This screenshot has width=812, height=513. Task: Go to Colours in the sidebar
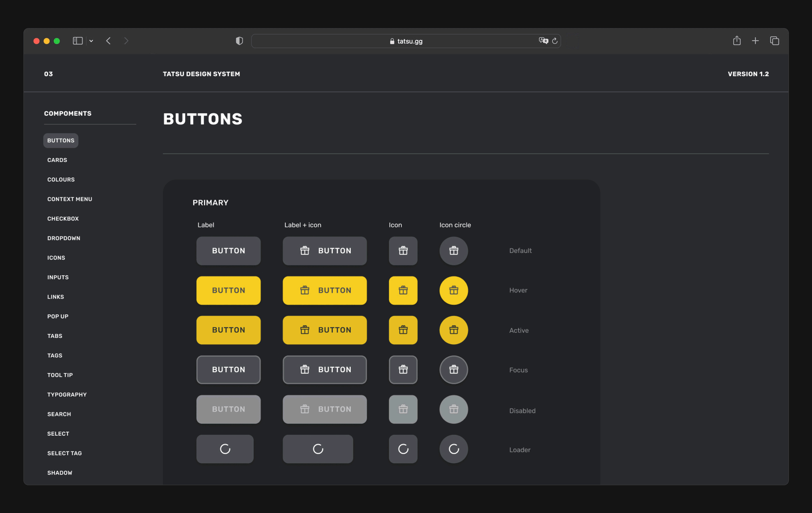tap(61, 179)
